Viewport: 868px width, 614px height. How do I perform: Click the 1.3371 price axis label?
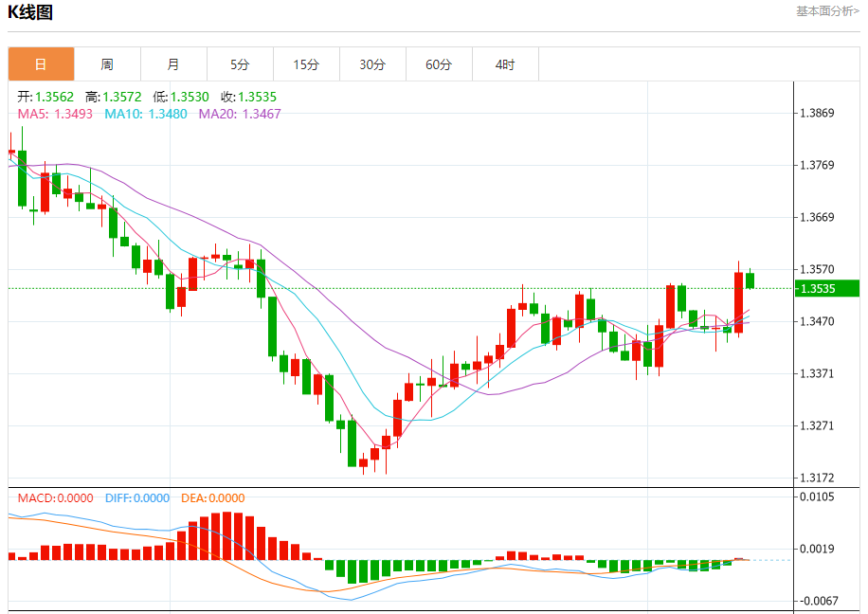(x=817, y=373)
